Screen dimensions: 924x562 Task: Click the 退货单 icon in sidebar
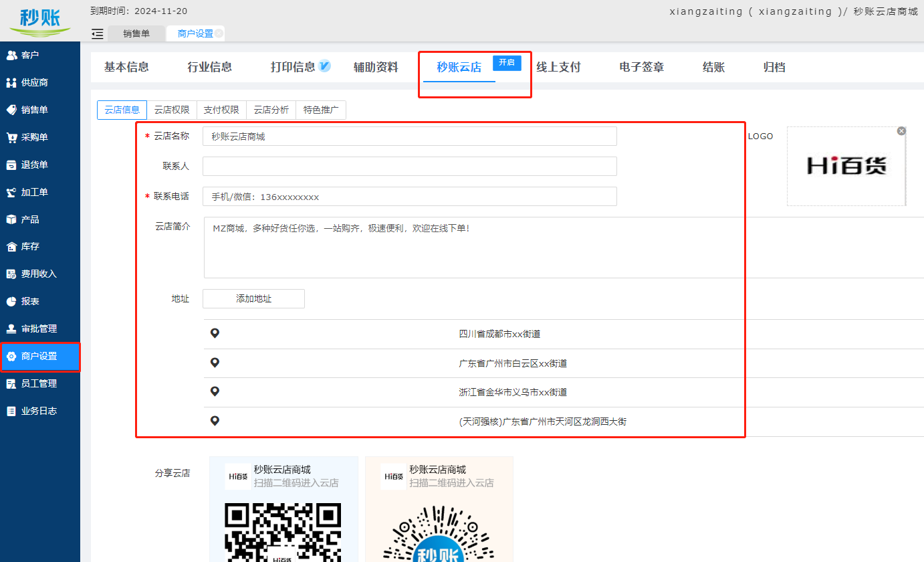(11, 165)
